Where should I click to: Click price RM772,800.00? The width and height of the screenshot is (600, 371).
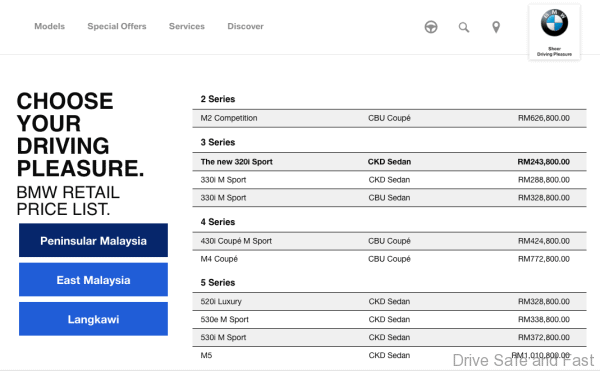(544, 259)
